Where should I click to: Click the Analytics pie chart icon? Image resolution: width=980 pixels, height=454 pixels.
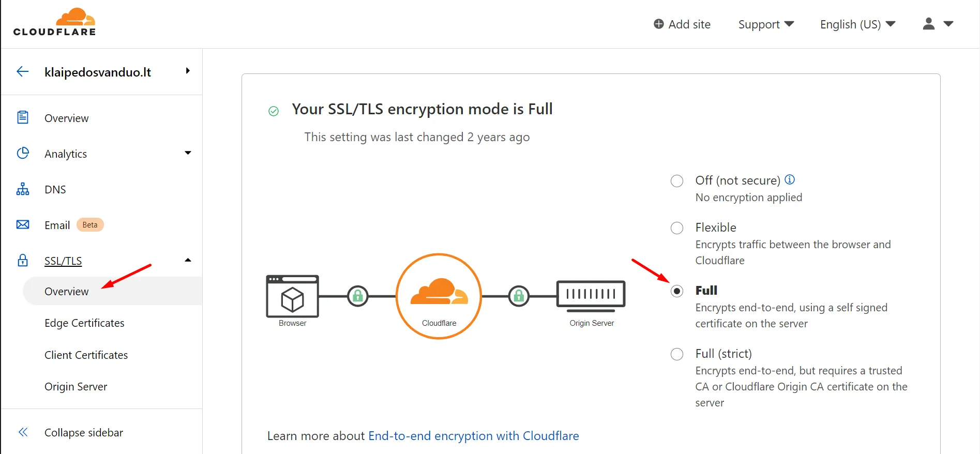tap(23, 153)
